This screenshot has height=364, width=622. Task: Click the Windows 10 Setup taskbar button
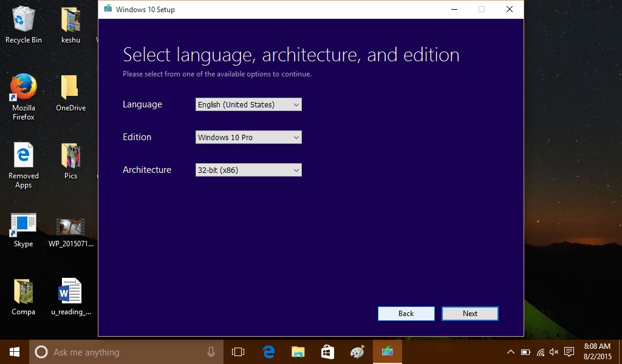pos(387,352)
